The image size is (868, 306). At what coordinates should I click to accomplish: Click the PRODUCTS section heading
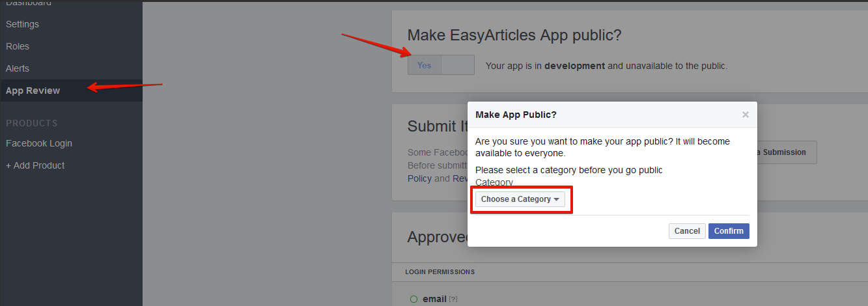coord(32,123)
